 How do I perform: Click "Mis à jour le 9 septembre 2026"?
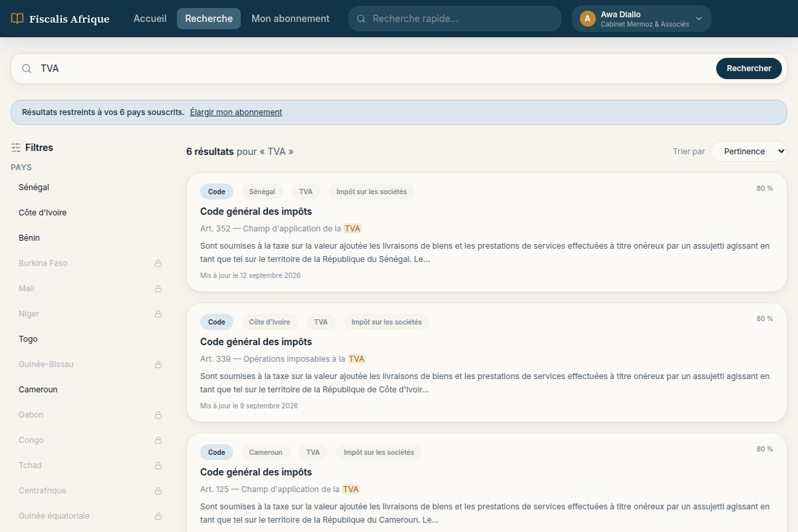click(249, 406)
